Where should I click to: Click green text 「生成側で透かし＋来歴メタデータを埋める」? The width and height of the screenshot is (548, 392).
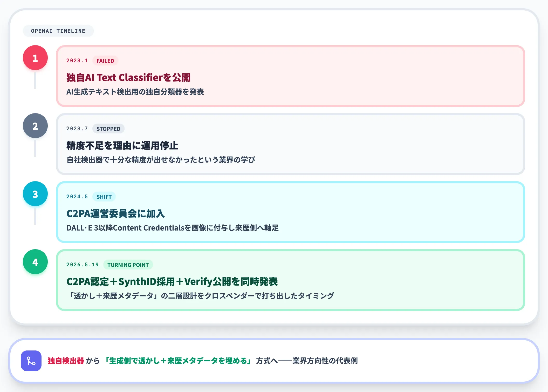coord(178,361)
